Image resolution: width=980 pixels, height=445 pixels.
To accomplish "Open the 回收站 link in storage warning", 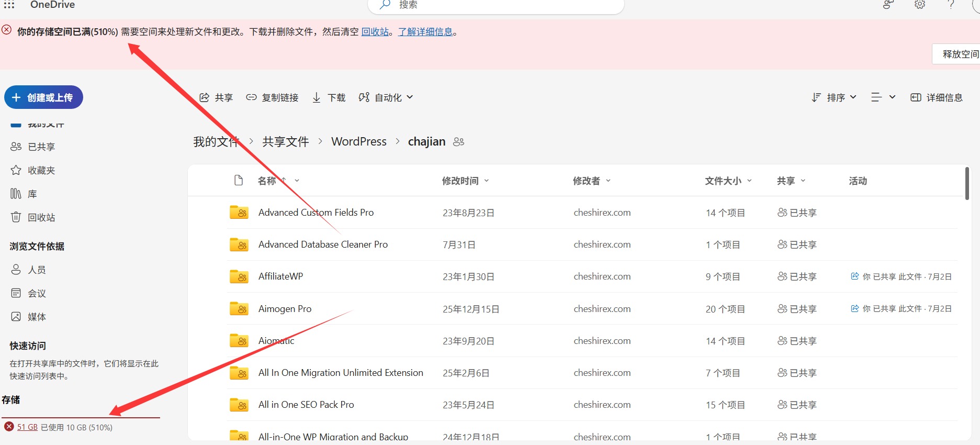I will pyautogui.click(x=375, y=32).
